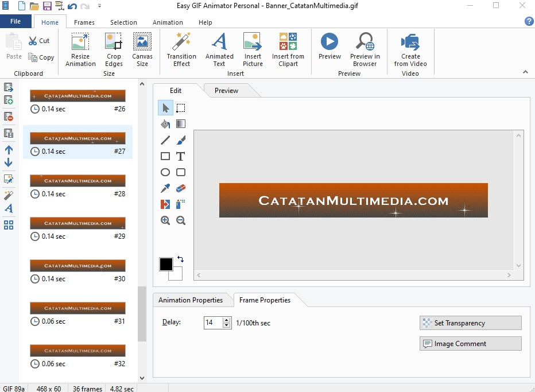Select the dashed rectangular selection tool
This screenshot has height=392, width=535.
181,108
